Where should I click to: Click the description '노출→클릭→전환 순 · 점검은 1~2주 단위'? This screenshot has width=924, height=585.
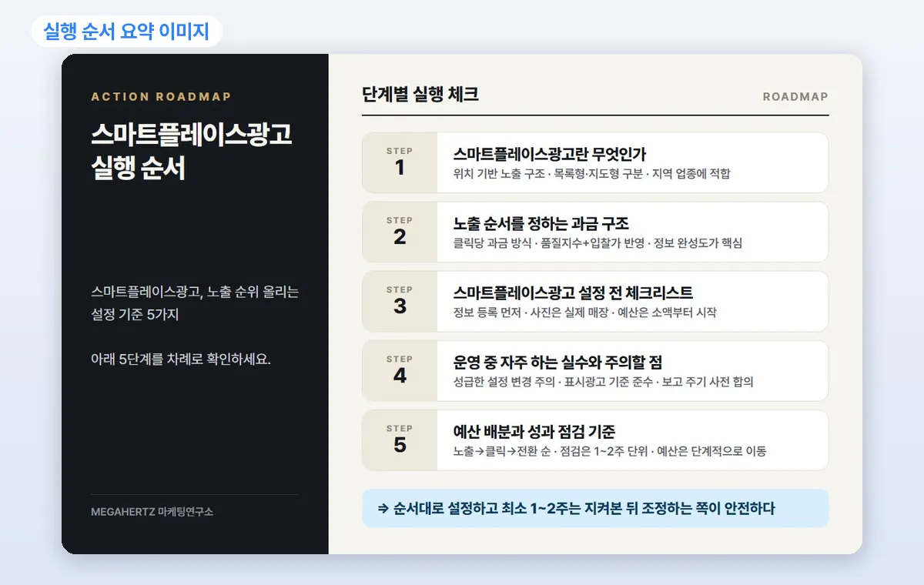click(552, 451)
